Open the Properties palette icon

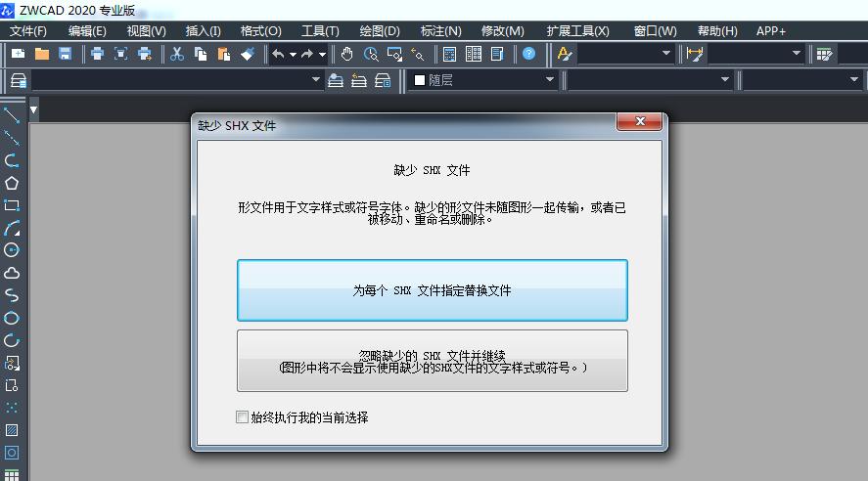click(449, 54)
